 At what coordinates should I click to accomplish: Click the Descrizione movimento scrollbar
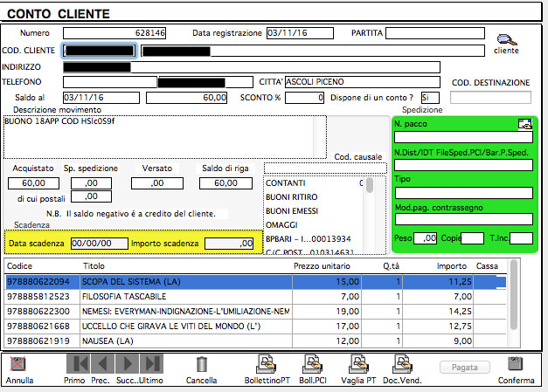click(x=319, y=137)
